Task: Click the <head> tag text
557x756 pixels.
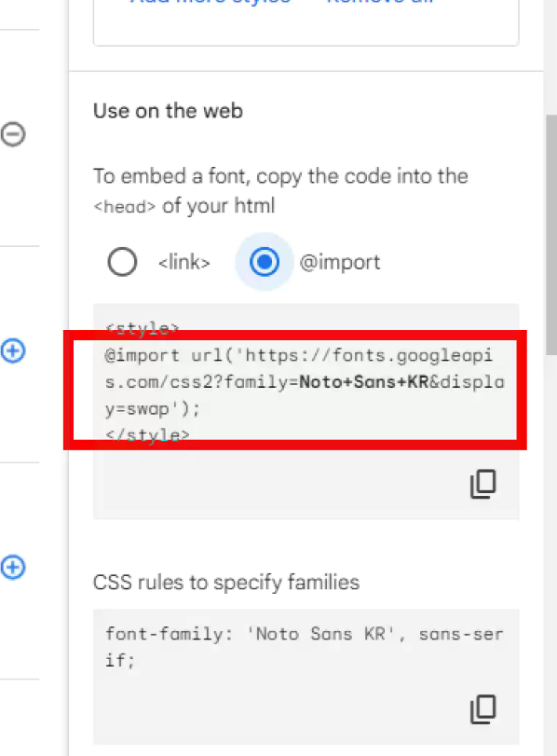Action: [124, 207]
